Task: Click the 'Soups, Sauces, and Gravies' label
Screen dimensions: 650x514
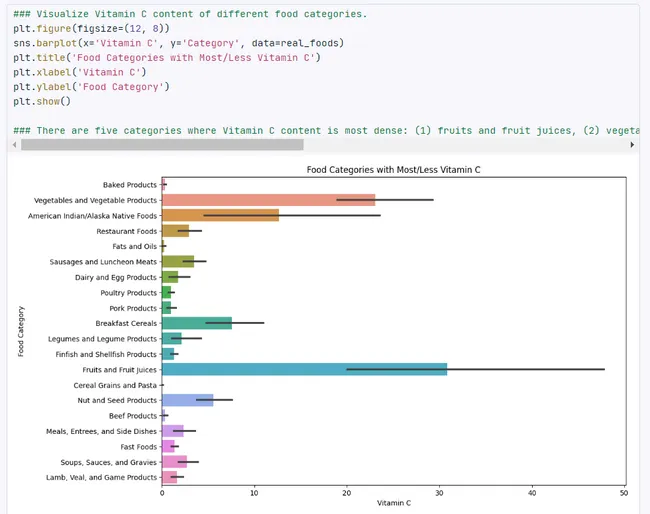Action: click(x=109, y=462)
